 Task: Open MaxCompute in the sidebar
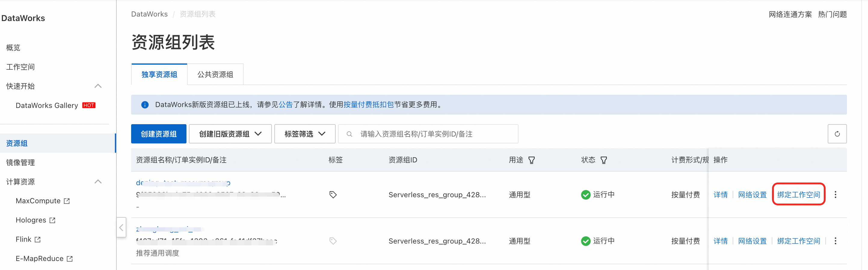coord(38,201)
